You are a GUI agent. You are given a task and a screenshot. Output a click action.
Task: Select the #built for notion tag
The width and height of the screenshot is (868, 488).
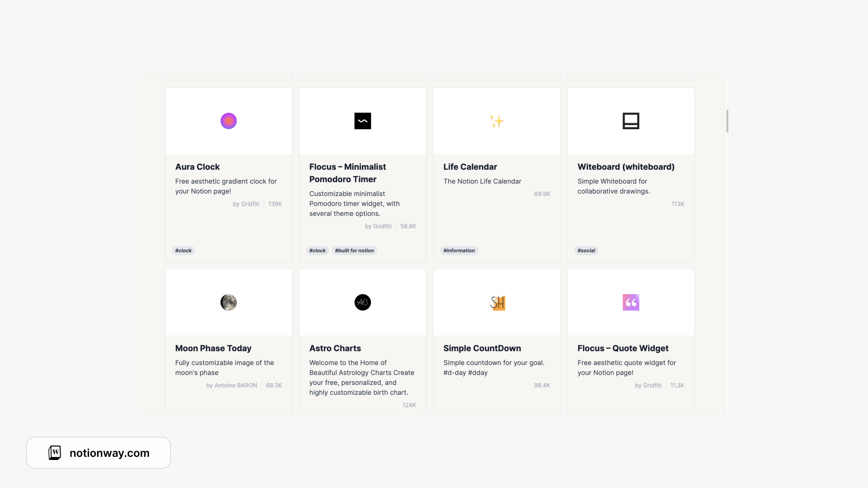[354, 250]
